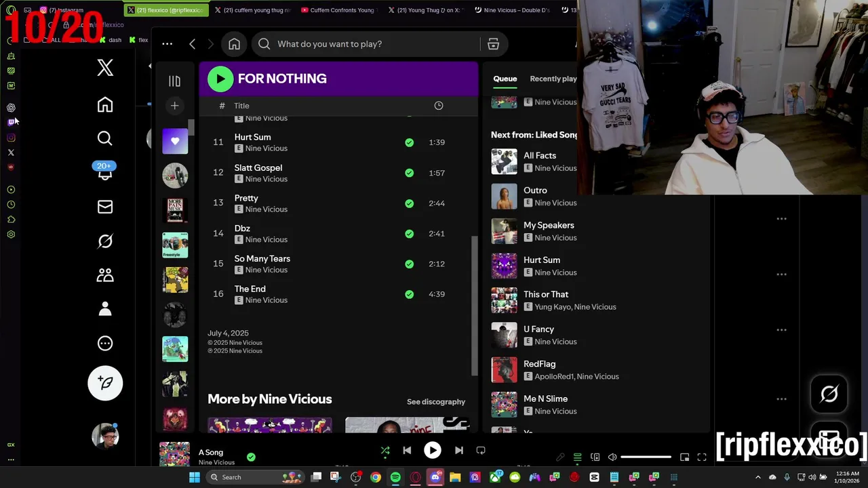Toggle saved checkmark for The End
This screenshot has height=488, width=868.
coord(409,294)
